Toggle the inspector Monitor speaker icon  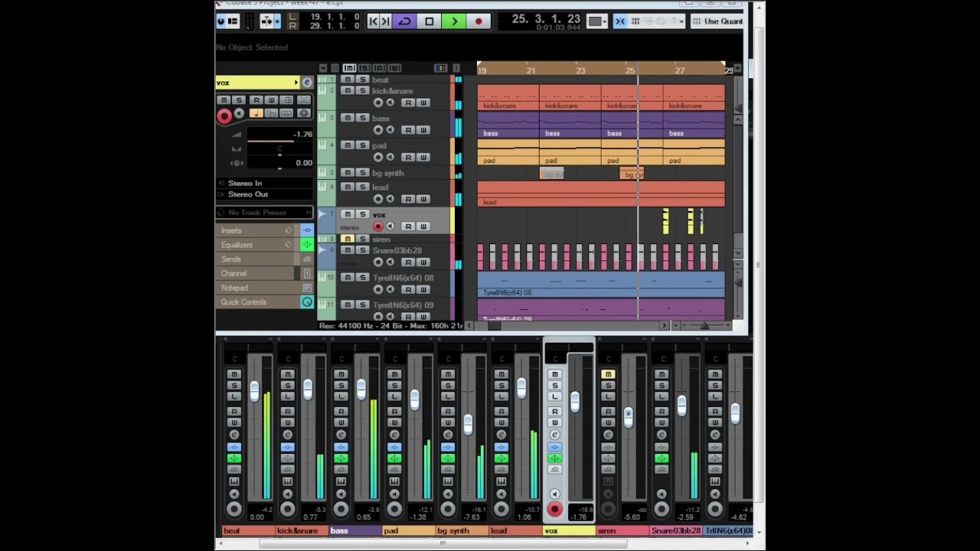(239, 114)
